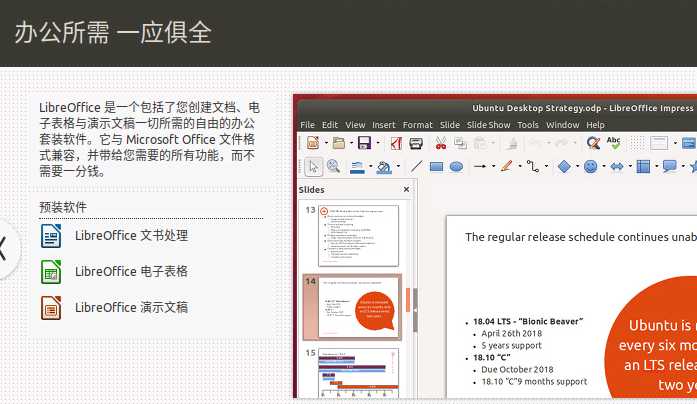Toggle the Display Grid dotted icon
Screen dimensions: 697x404
(x=637, y=143)
